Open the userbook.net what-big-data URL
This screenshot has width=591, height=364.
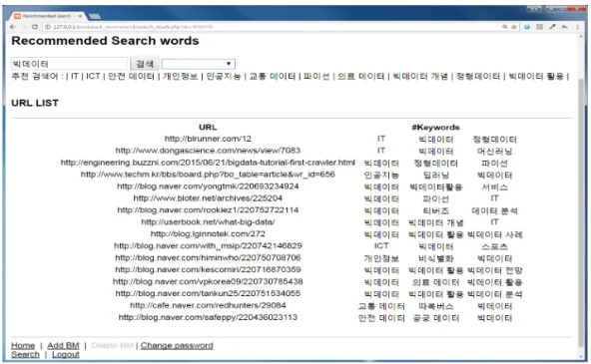(208, 222)
